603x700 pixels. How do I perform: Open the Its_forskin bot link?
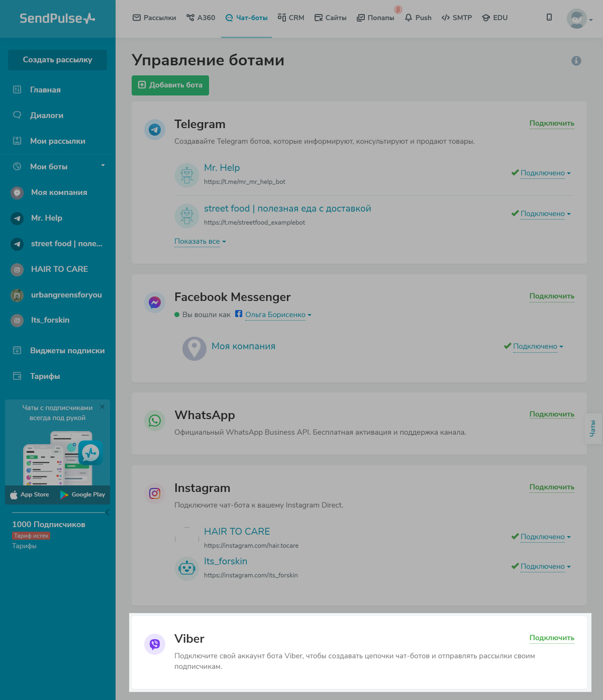(x=226, y=561)
